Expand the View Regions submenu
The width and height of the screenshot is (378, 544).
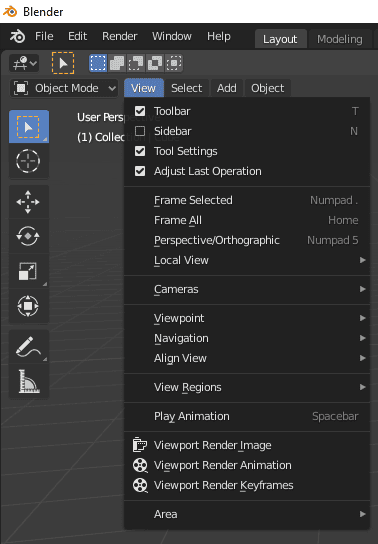click(247, 387)
